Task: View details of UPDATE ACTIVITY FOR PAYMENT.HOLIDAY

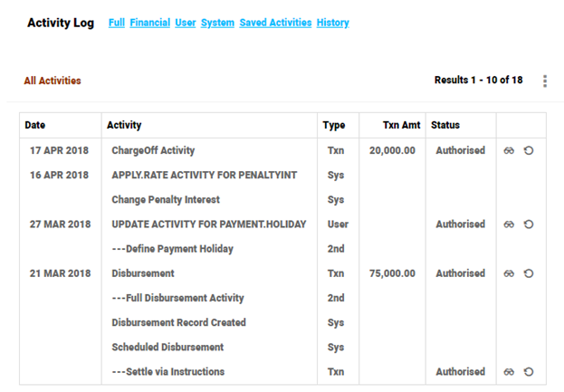Action: click(510, 224)
